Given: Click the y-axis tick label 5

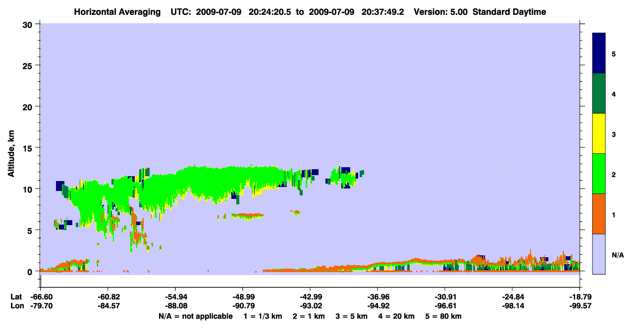Looking at the screenshot, I should click(x=31, y=231).
